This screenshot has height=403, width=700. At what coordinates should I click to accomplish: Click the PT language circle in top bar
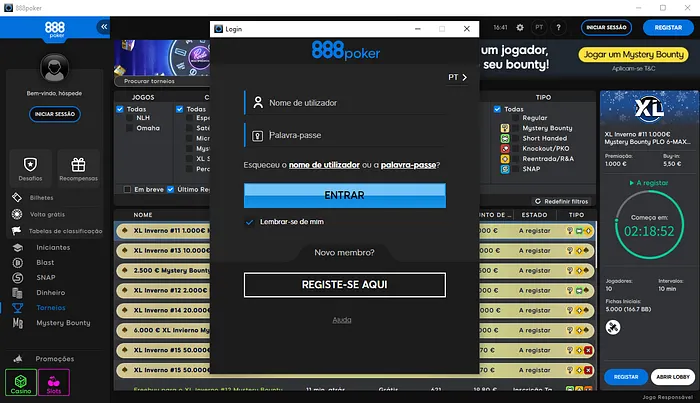tap(539, 27)
